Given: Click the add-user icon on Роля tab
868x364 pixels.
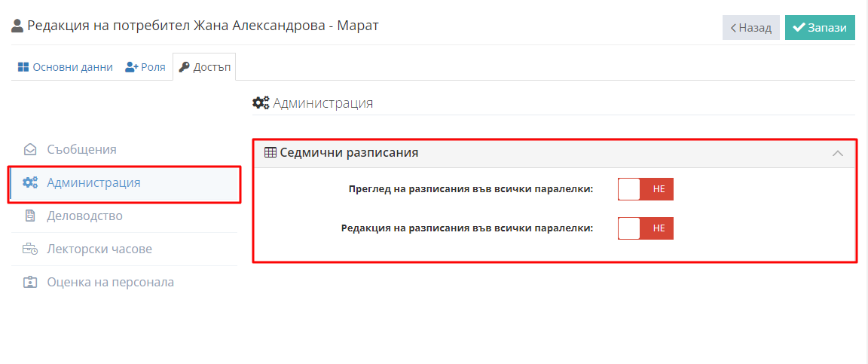Looking at the screenshot, I should (x=131, y=68).
